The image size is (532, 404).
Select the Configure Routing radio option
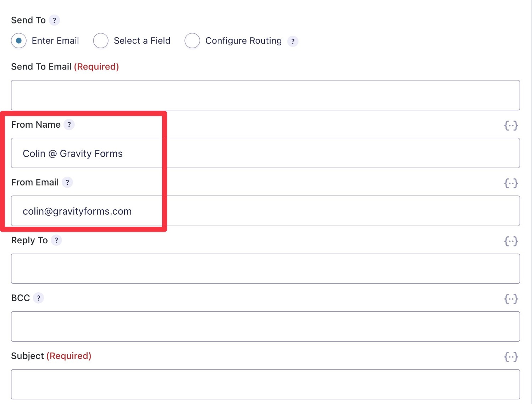point(192,41)
